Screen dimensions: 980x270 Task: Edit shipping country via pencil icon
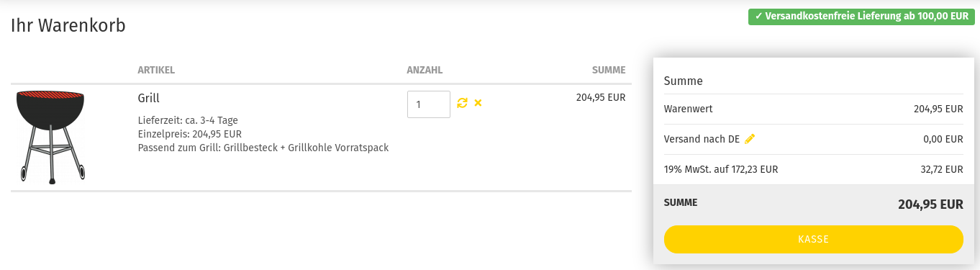750,139
